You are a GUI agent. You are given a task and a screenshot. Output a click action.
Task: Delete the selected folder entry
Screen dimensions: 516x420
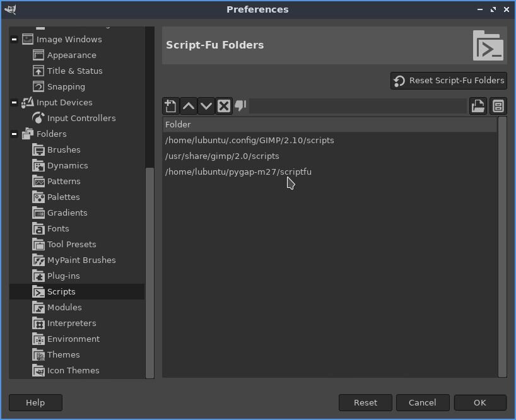224,106
